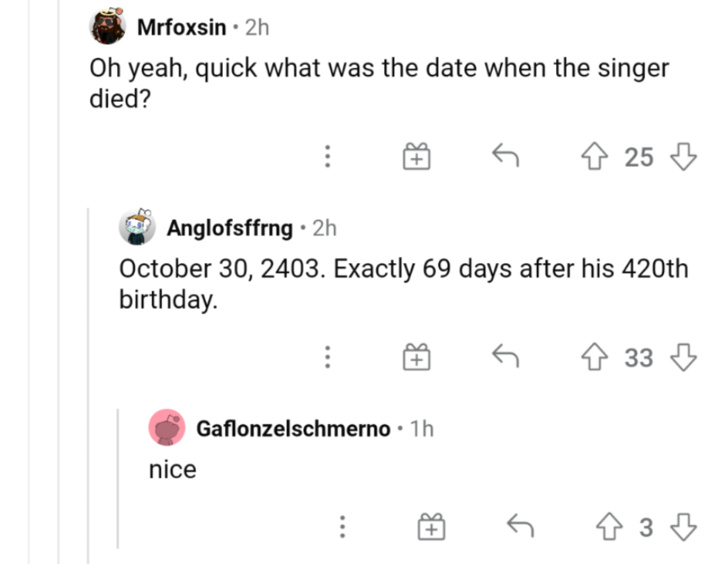Open Gaflonzelschmerno's username link
The height and width of the screenshot is (564, 728).
[x=293, y=429]
